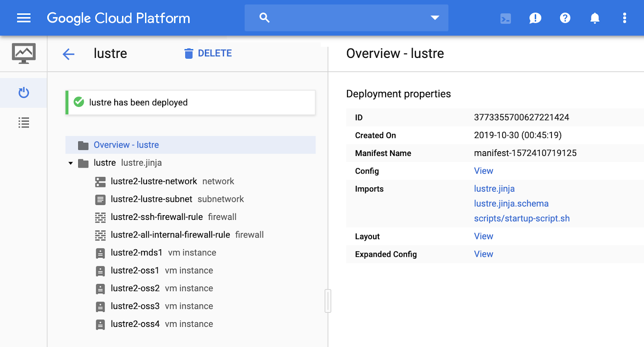The height and width of the screenshot is (347, 644).
Task: Select the lustre2-mds1 vm instance
Action: 136,253
